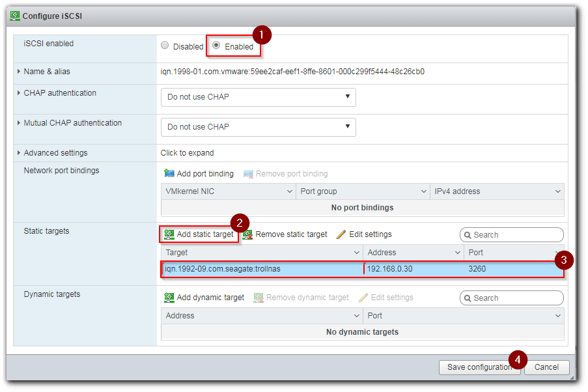The width and height of the screenshot is (588, 392).
Task: Expand the CHAP authentication section
Action: pyautogui.click(x=18, y=92)
